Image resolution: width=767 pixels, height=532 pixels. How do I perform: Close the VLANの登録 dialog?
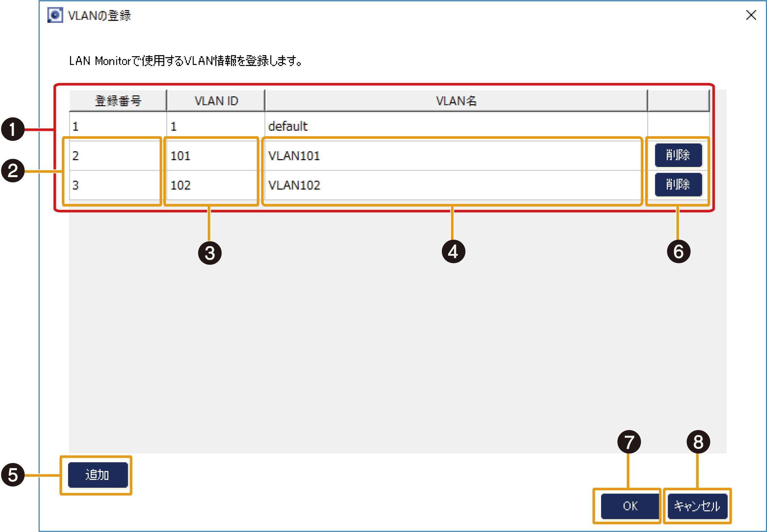pos(752,15)
